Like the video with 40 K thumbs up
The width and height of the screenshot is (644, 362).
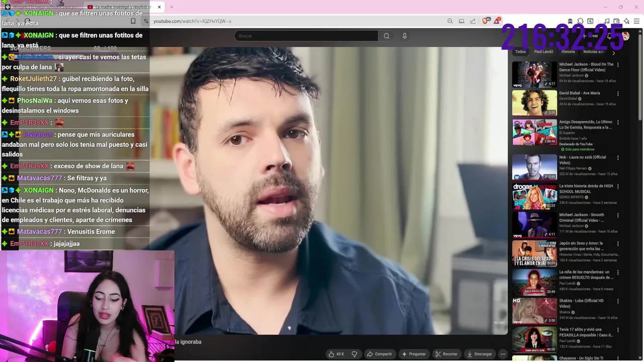pos(336,354)
